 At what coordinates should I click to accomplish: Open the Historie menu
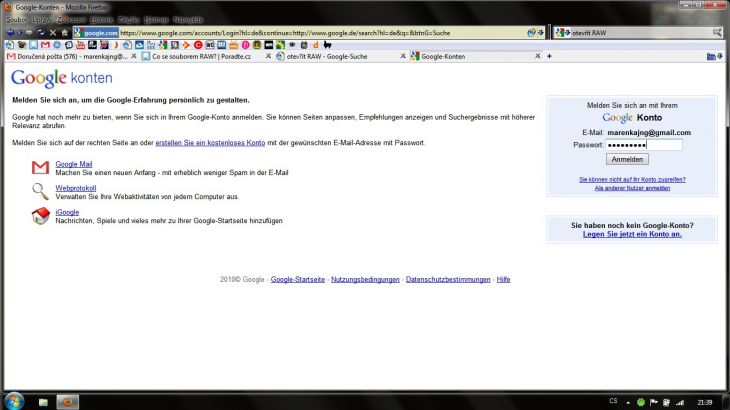pos(101,20)
